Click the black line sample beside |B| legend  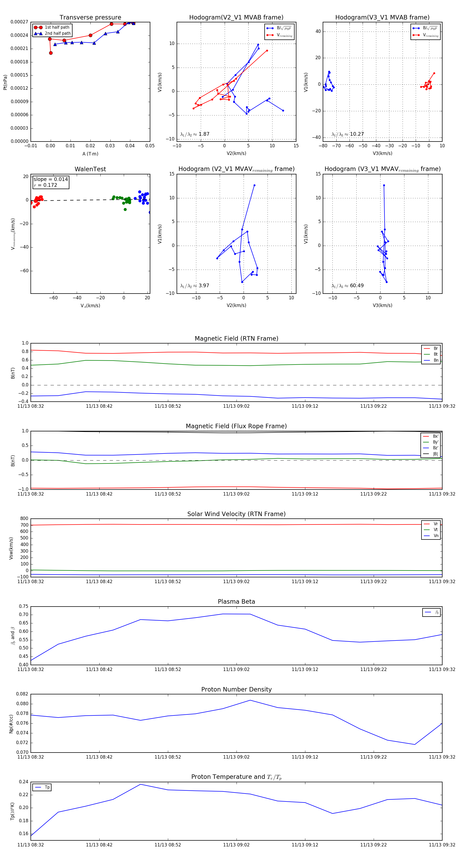(426, 454)
